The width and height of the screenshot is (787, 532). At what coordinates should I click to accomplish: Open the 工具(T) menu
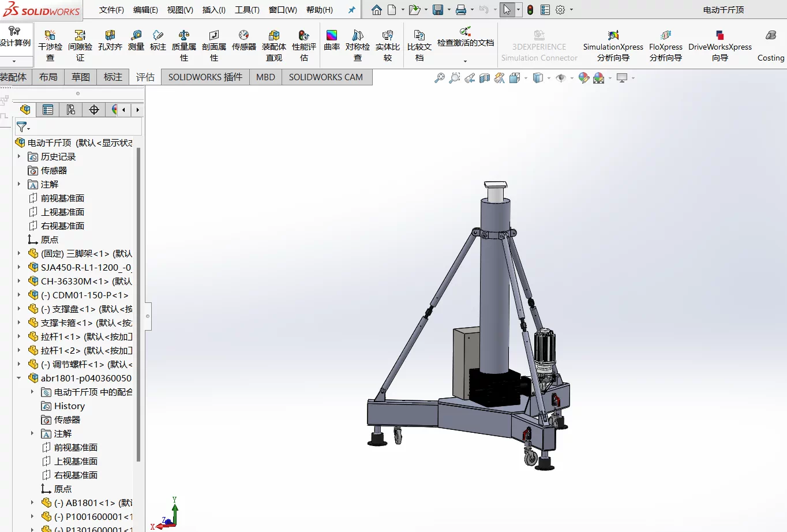(247, 10)
